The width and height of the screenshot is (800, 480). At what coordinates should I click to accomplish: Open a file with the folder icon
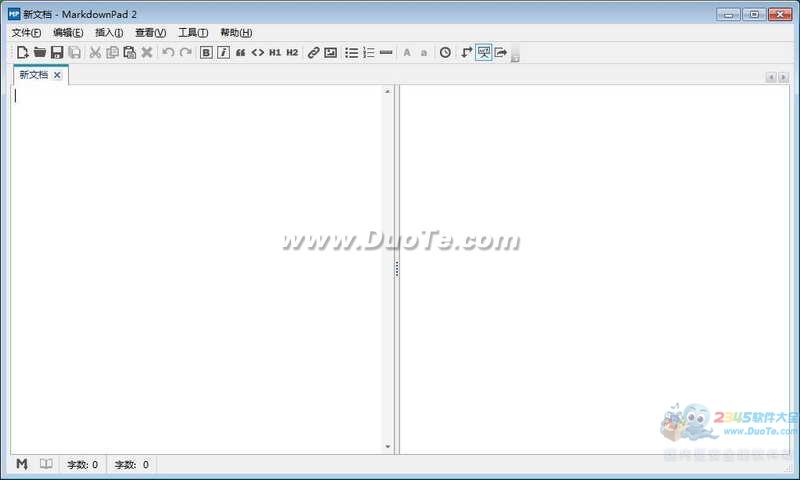click(x=40, y=52)
